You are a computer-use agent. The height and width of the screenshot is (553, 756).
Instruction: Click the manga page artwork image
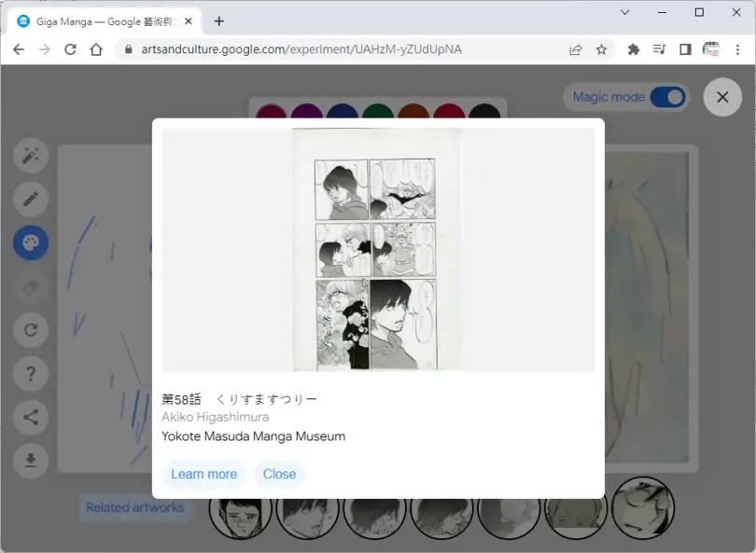point(377,250)
